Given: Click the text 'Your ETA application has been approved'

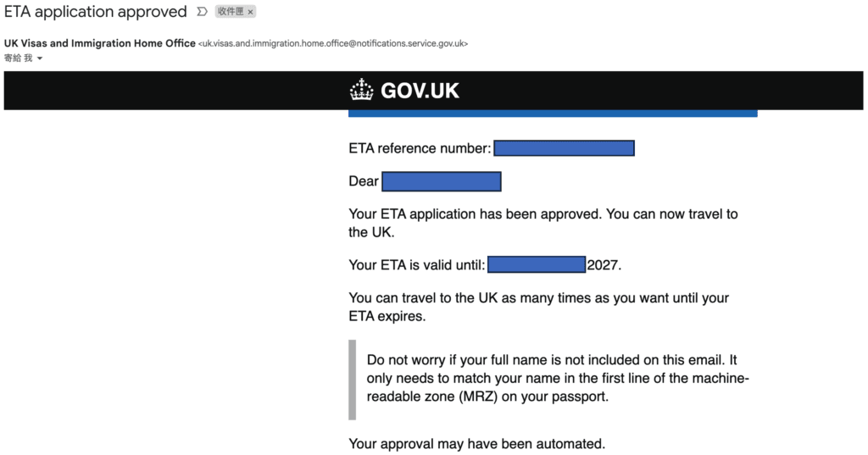Looking at the screenshot, I should click(x=475, y=214).
